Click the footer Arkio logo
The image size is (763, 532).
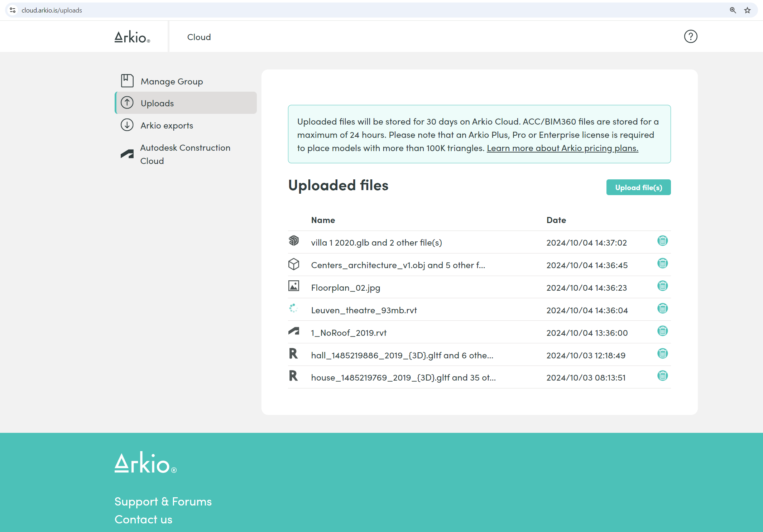pyautogui.click(x=145, y=463)
